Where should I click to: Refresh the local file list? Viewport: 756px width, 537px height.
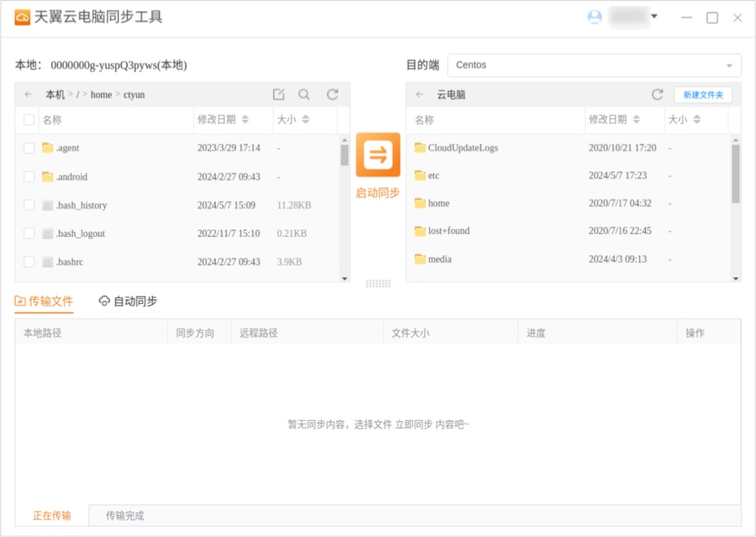point(332,94)
